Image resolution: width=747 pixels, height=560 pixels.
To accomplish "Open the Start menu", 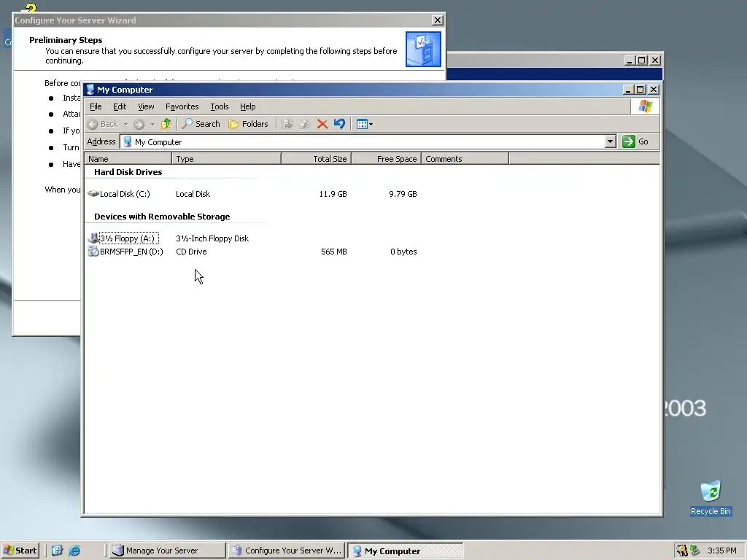I will (x=20, y=551).
